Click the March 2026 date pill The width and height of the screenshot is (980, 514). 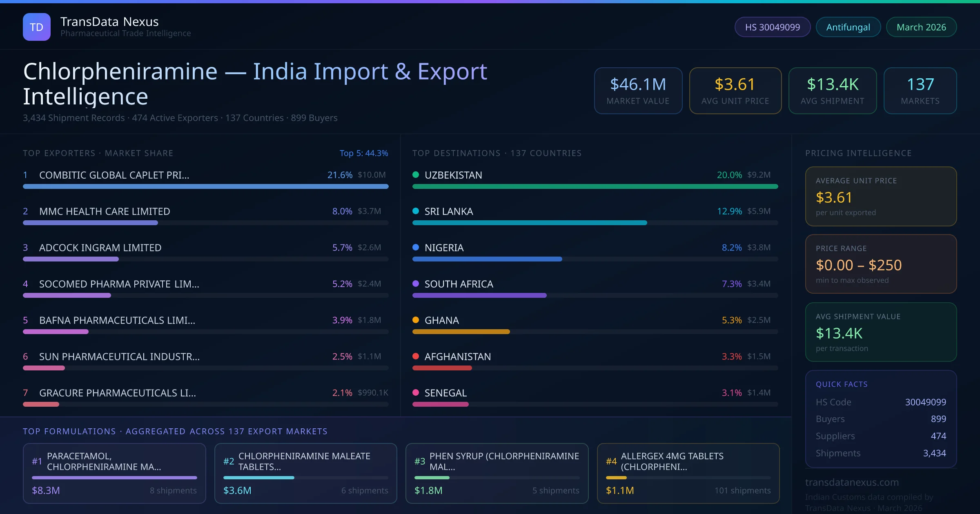point(921,27)
